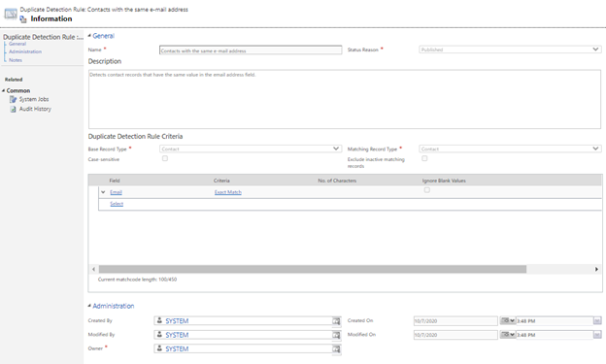Click lookup icon for Owner field
Screen dimensions: 606x364
[x=336, y=348]
